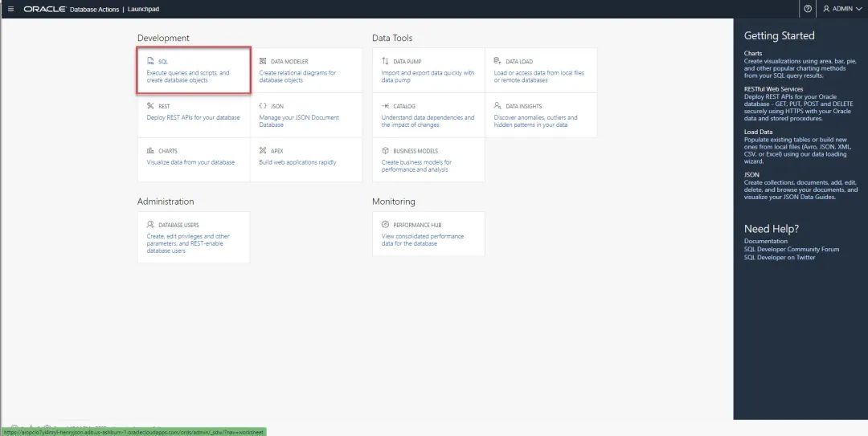
Task: Click the Performance Hub gauge icon
Action: click(385, 225)
